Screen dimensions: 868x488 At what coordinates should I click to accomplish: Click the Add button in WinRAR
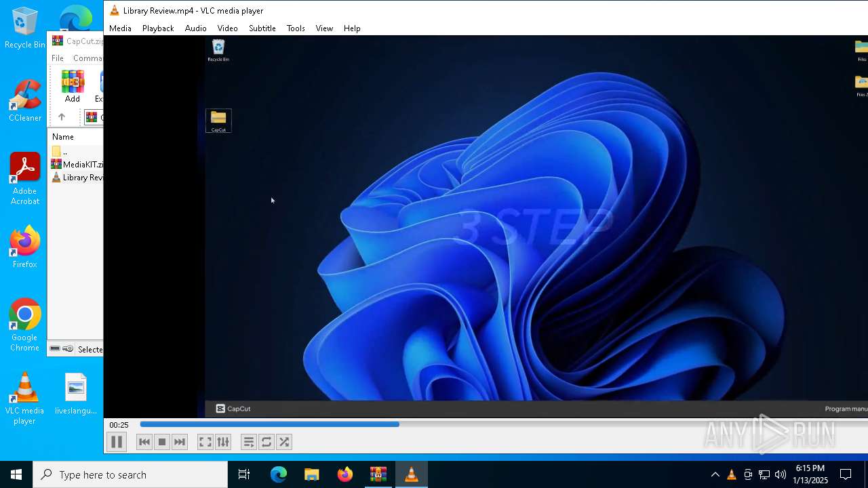pos(73,86)
